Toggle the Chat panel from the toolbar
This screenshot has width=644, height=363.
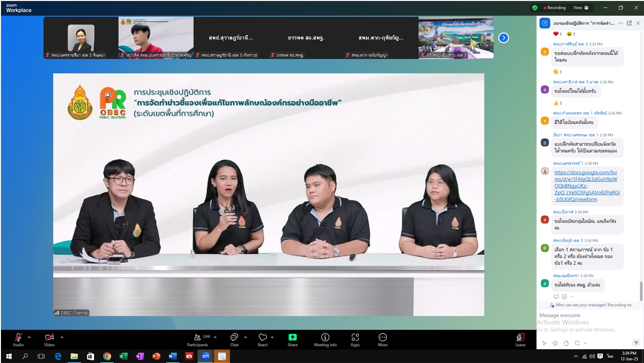point(234,340)
